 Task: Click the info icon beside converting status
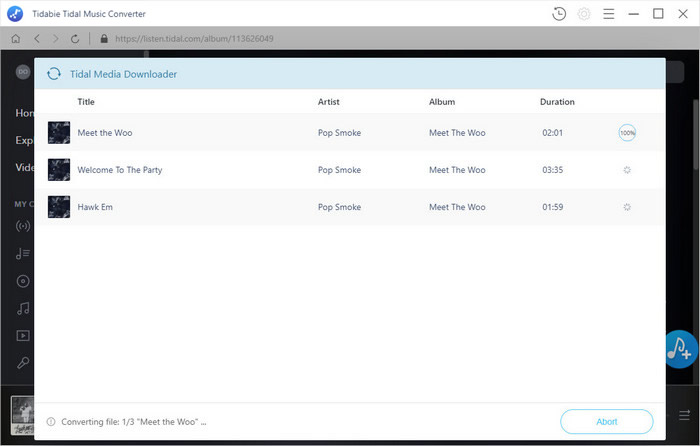51,421
